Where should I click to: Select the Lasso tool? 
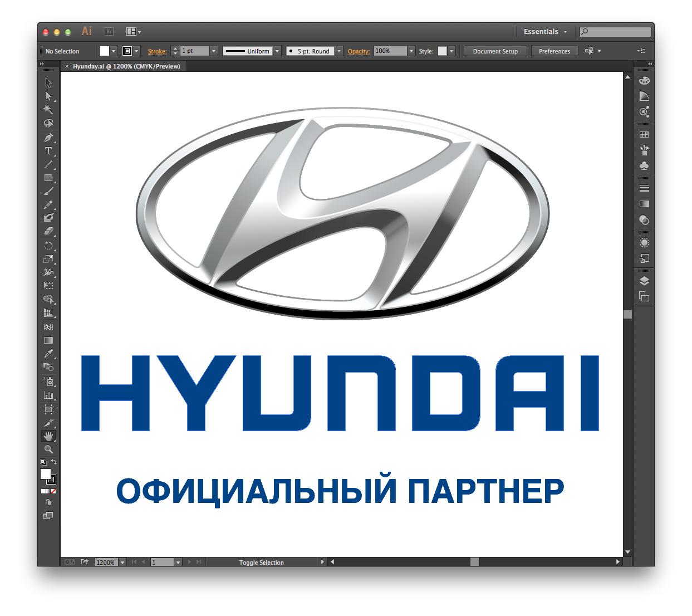coord(48,123)
